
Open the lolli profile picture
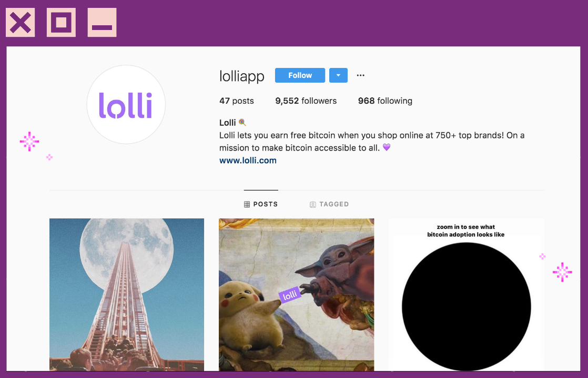[126, 104]
